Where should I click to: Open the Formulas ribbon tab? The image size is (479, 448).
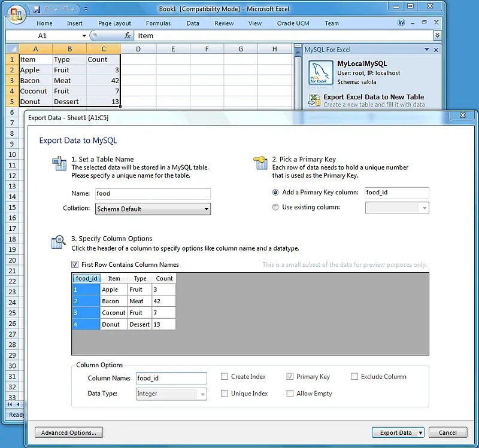(x=158, y=23)
